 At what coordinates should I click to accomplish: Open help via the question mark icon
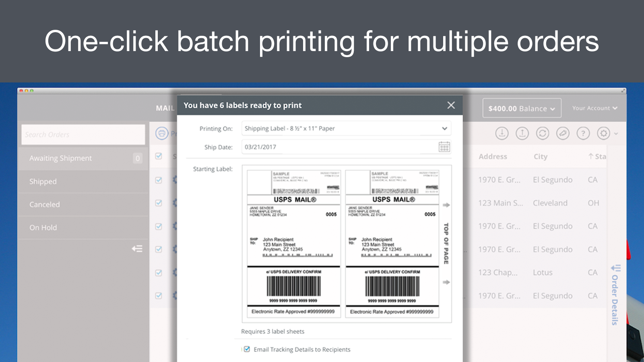pos(583,133)
